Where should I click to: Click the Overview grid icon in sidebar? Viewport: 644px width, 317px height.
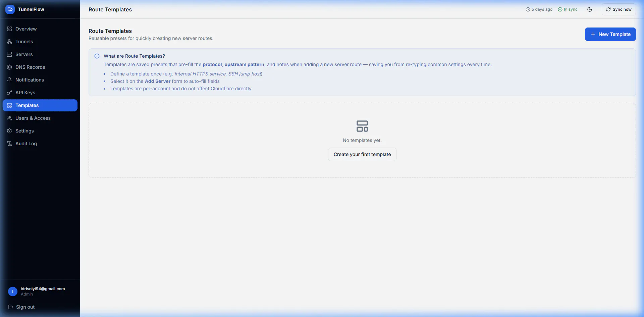coord(9,29)
